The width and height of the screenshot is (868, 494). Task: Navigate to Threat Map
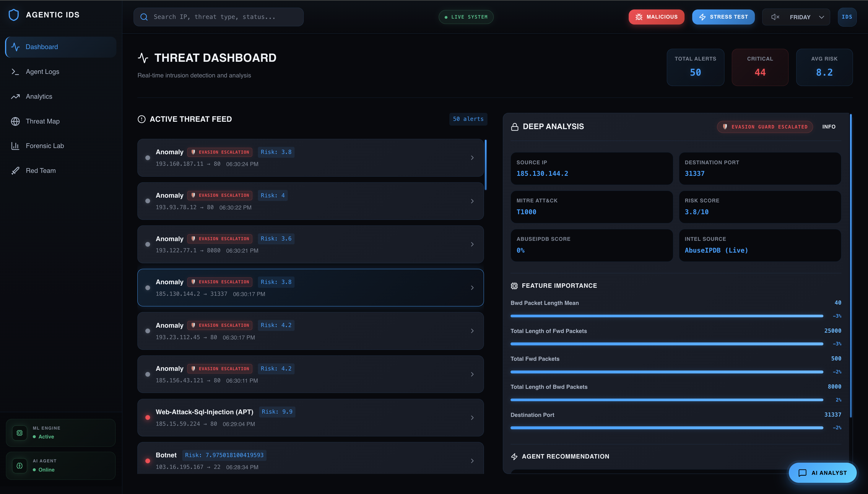(61, 121)
